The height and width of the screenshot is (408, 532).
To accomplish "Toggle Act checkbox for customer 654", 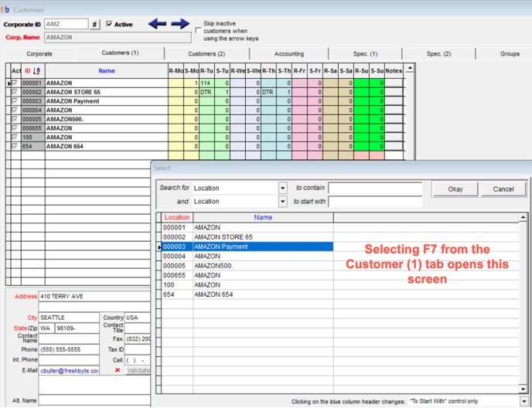I will pos(15,146).
